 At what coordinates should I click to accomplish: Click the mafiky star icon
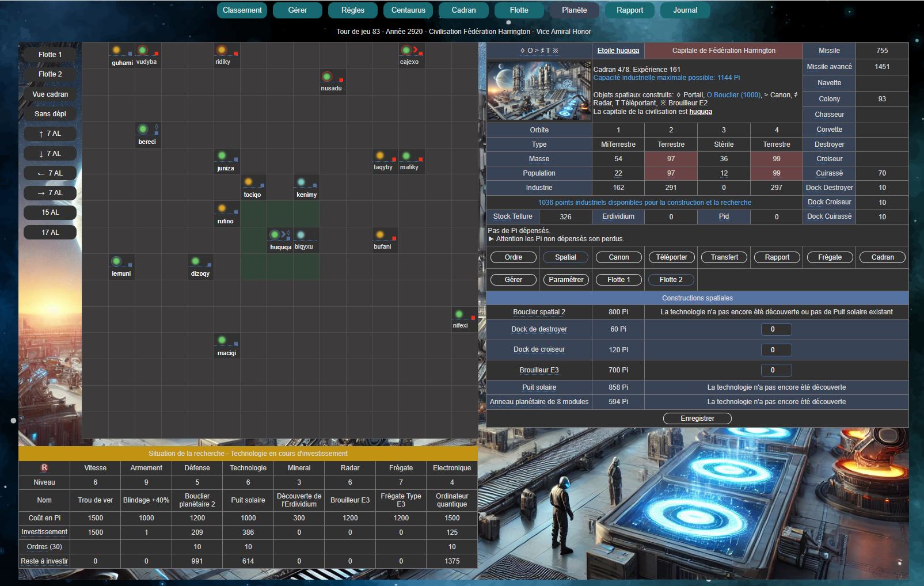(406, 155)
